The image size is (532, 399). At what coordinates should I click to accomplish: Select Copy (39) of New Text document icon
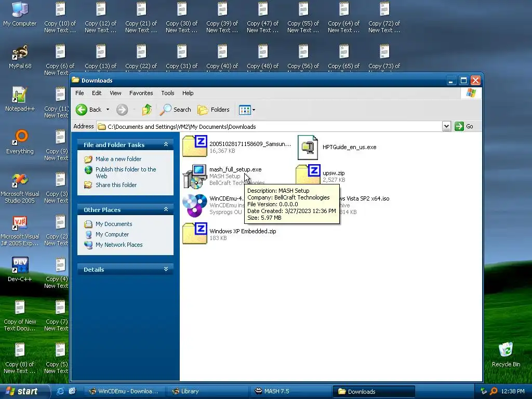222,9
